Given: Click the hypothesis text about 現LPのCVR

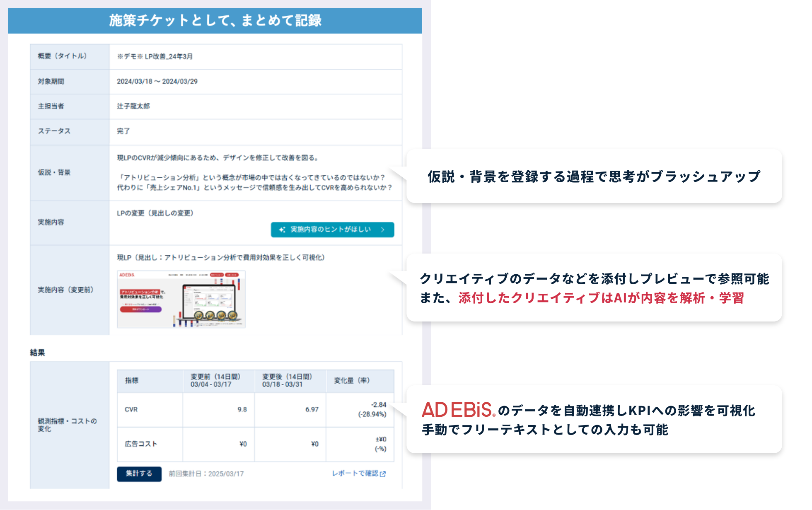Looking at the screenshot, I should [x=217, y=158].
